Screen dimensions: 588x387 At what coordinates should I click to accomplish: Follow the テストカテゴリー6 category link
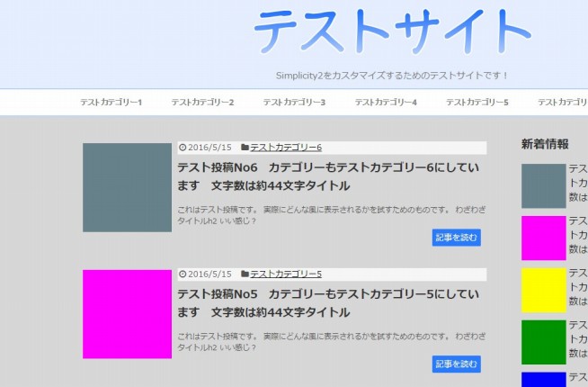point(286,148)
